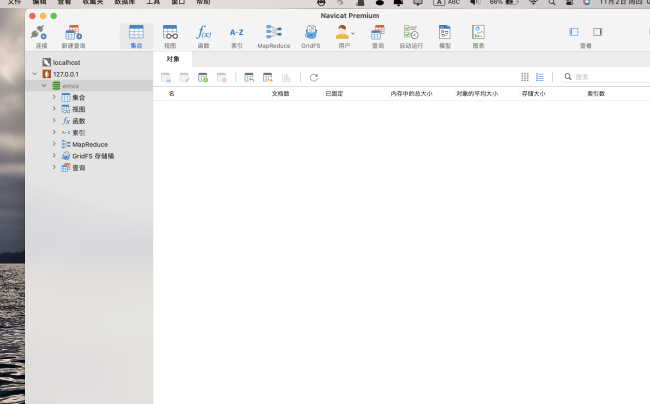Image resolution: width=650 pixels, height=404 pixels.
Task: Select 索引 item in sidebar tree
Action: pyautogui.click(x=78, y=133)
